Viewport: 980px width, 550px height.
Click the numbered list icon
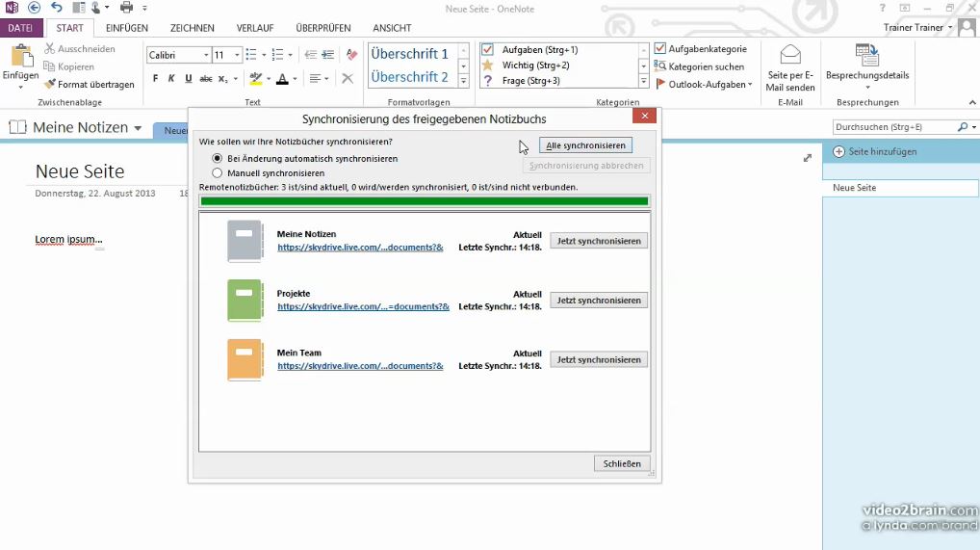coord(278,55)
